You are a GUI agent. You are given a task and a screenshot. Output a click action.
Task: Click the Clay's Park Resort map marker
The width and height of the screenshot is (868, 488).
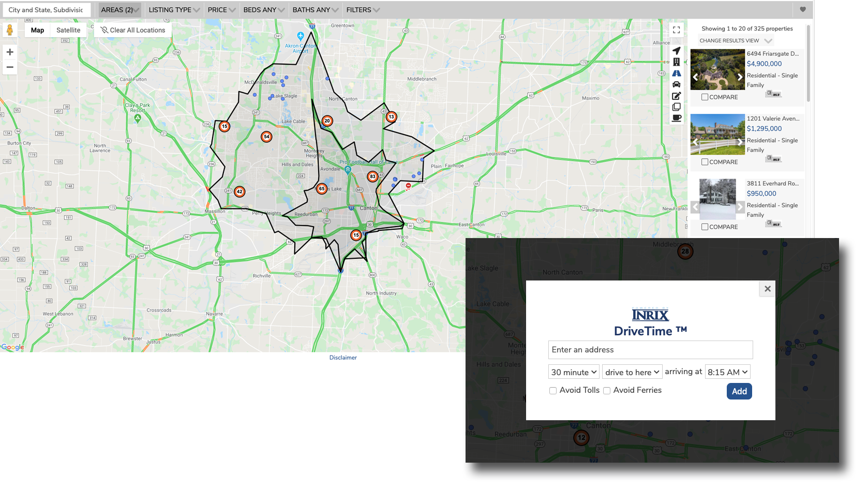138,119
